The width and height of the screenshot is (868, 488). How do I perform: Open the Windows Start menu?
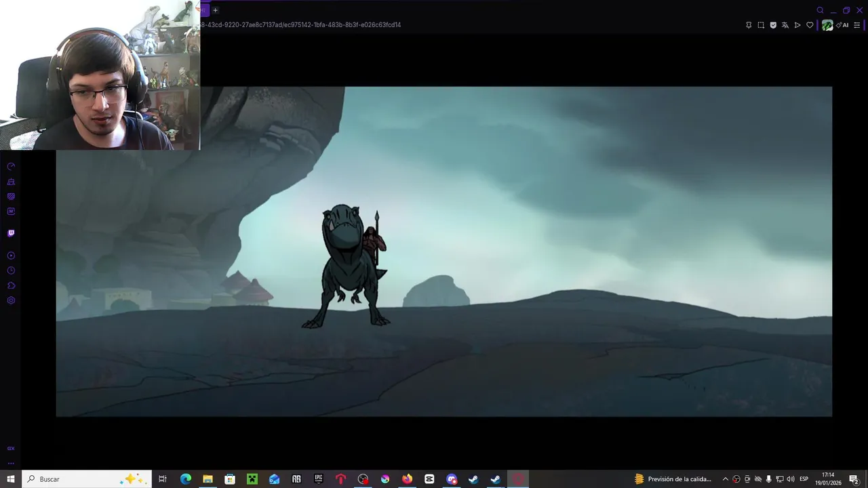point(11,479)
